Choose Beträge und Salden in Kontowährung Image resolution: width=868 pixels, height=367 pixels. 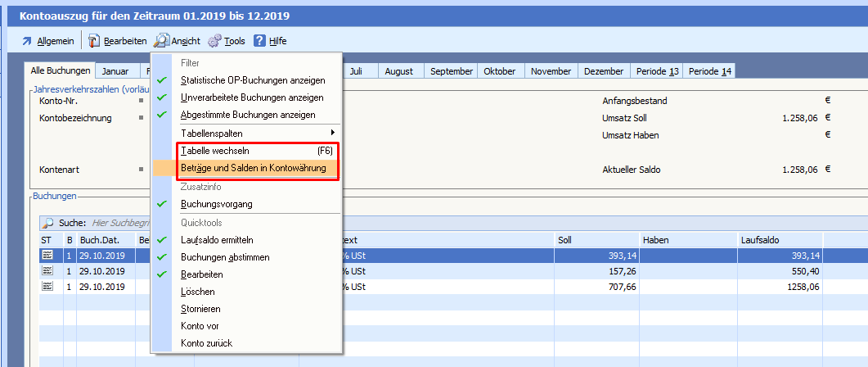point(253,168)
